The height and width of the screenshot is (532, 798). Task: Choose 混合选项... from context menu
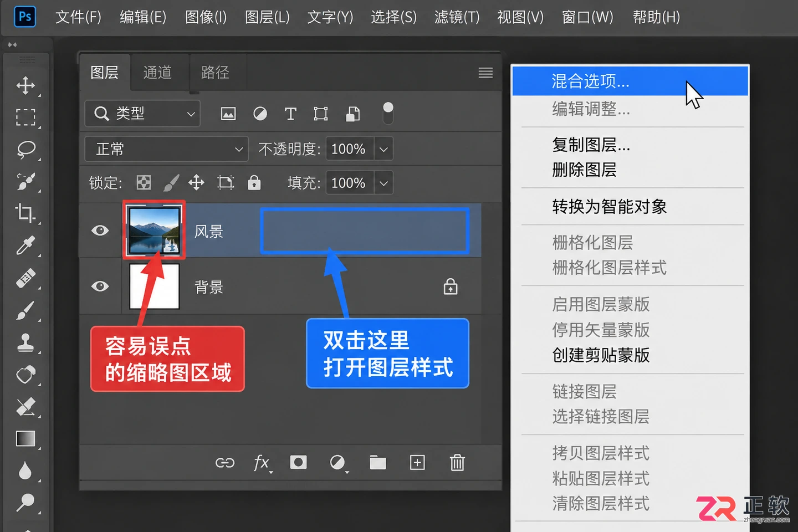pos(630,81)
